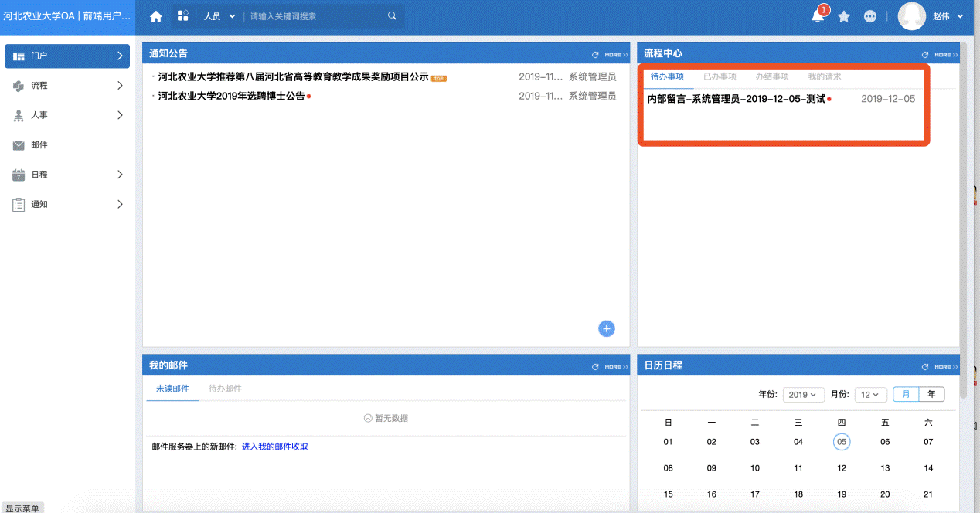This screenshot has height=513, width=980.
Task: Click the blue plus button in 通知公告
Action: coord(606,328)
